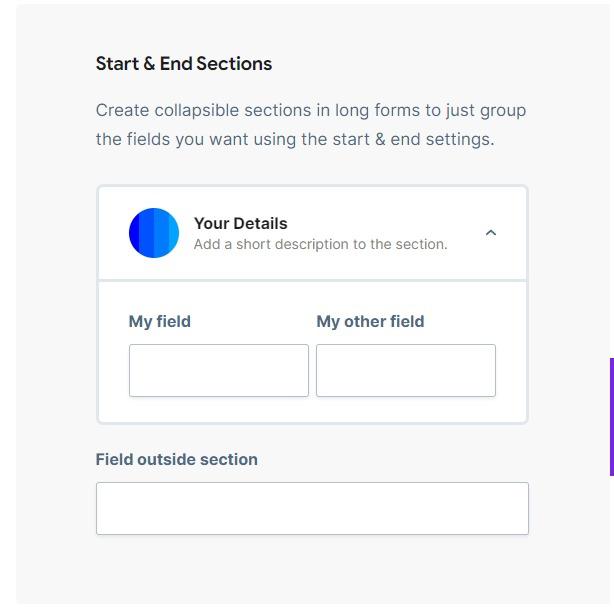
Task: Click the 'the fields you want' text line
Action: click(x=295, y=139)
